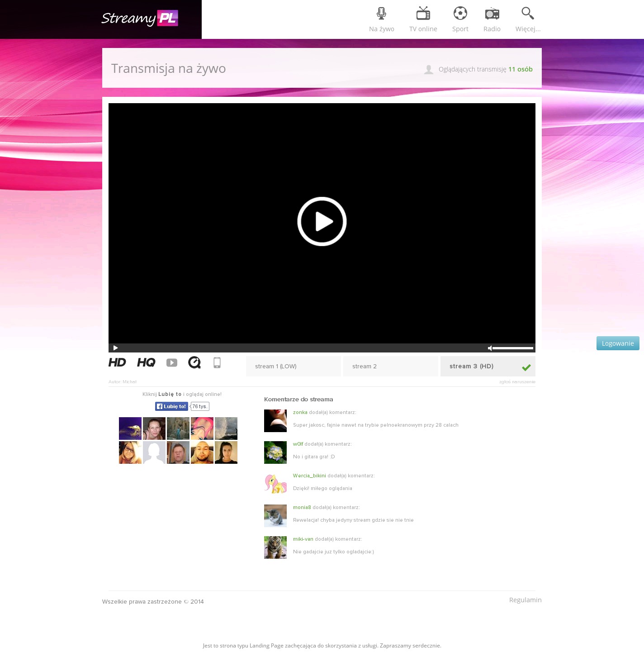644x657 pixels.
Task: Click the Logowanie button
Action: 617,343
